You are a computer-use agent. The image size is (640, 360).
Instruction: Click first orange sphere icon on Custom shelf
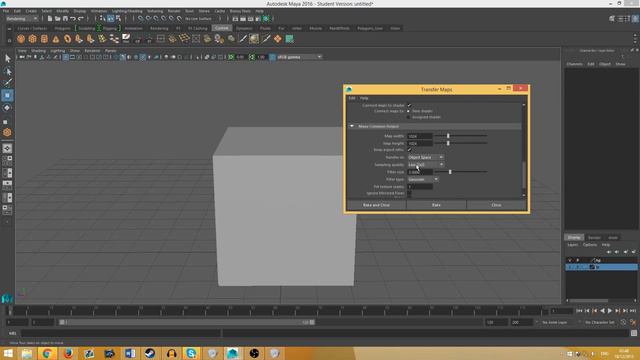click(x=21, y=39)
